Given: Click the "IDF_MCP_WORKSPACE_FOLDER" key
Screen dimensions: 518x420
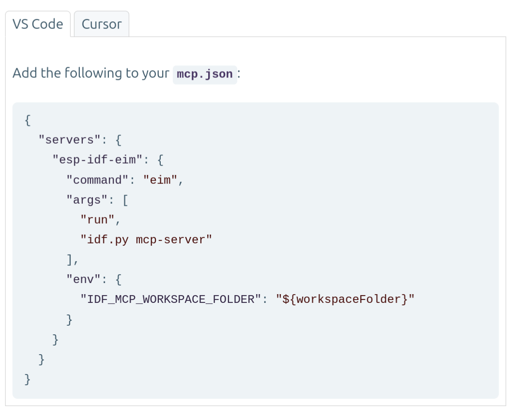Looking at the screenshot, I should click(x=171, y=299).
